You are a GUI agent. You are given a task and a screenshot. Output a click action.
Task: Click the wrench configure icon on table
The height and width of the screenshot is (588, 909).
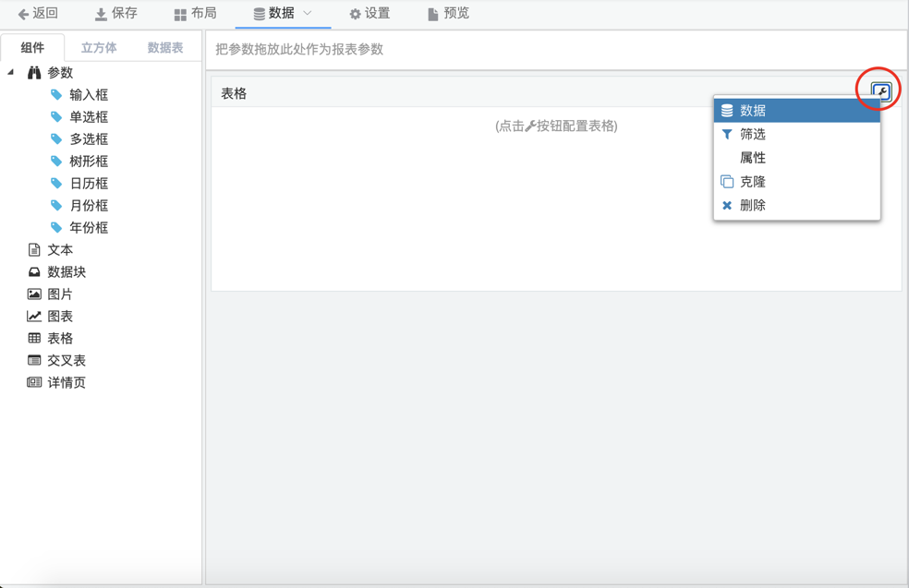coord(880,91)
